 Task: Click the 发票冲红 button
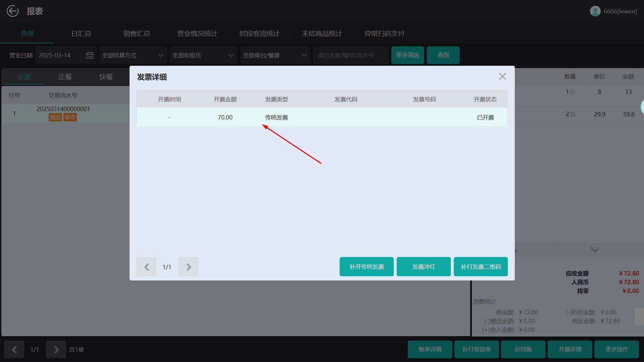click(423, 266)
